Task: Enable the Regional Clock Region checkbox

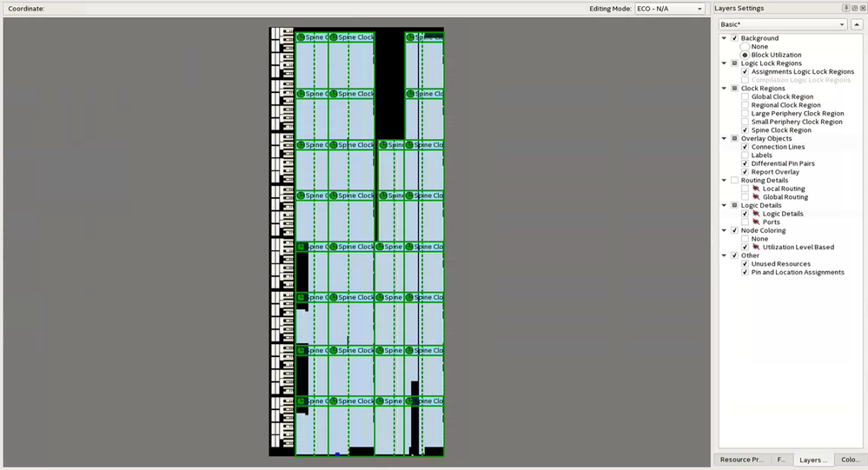Action: coord(745,105)
